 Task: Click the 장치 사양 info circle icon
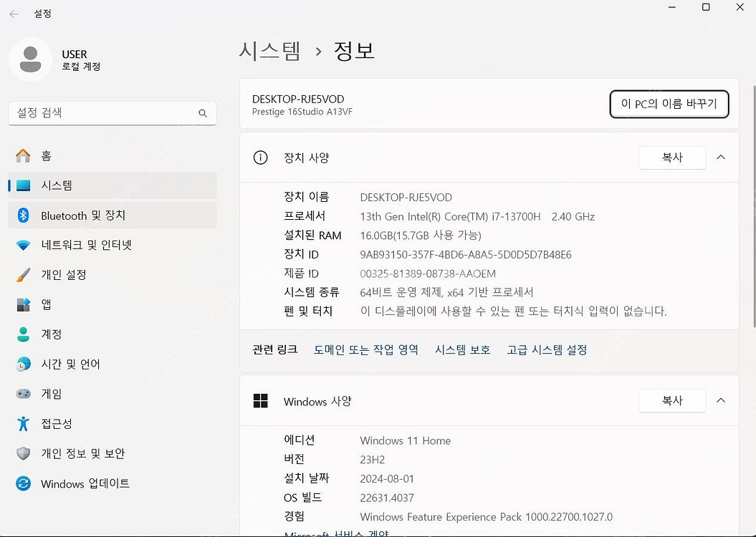260,158
